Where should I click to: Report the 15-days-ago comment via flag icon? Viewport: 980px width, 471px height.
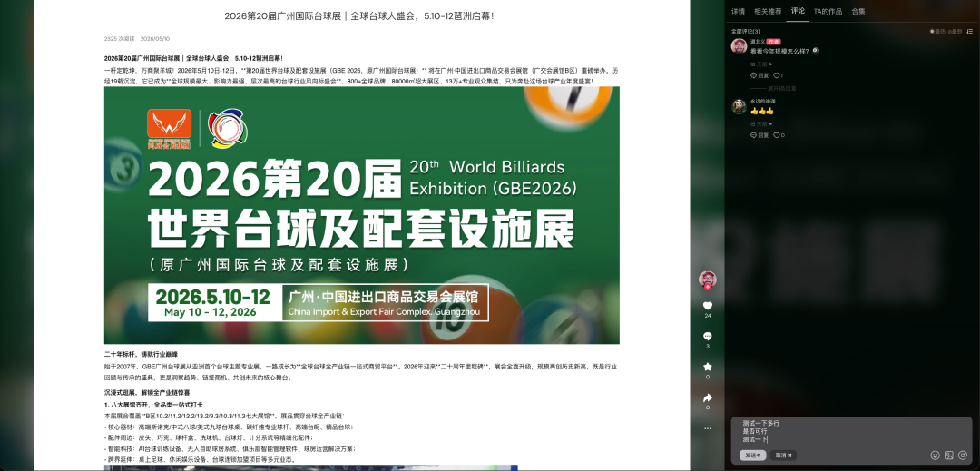(770, 123)
